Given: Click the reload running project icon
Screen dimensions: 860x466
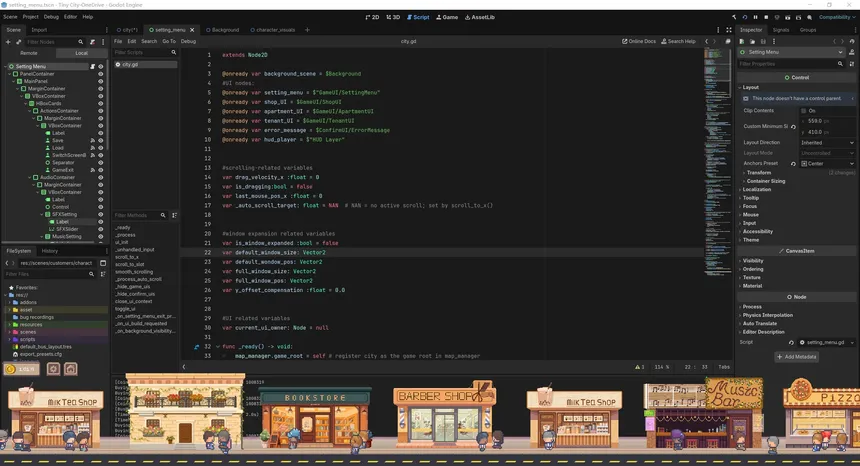Looking at the screenshot, I should point(745,17).
